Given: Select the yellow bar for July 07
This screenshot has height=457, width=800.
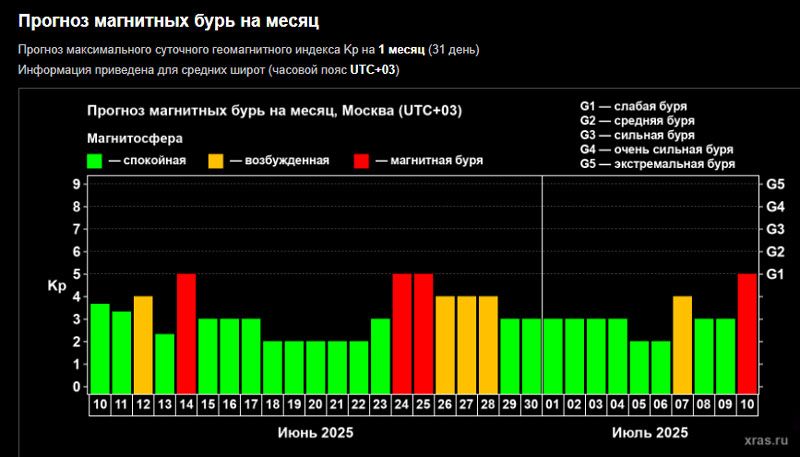Looking at the screenshot, I should [682, 343].
